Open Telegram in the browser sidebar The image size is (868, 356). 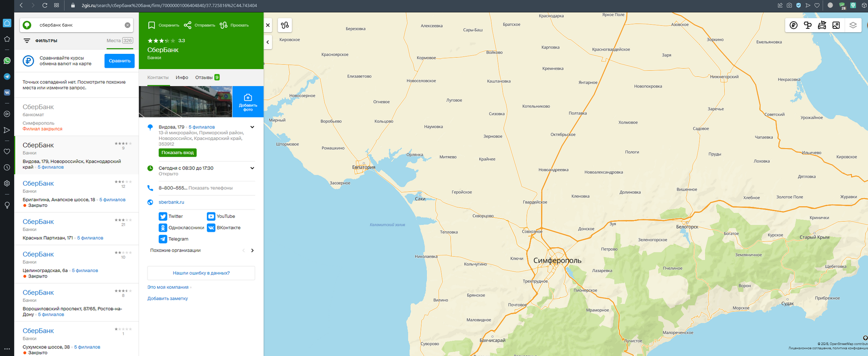(x=7, y=77)
